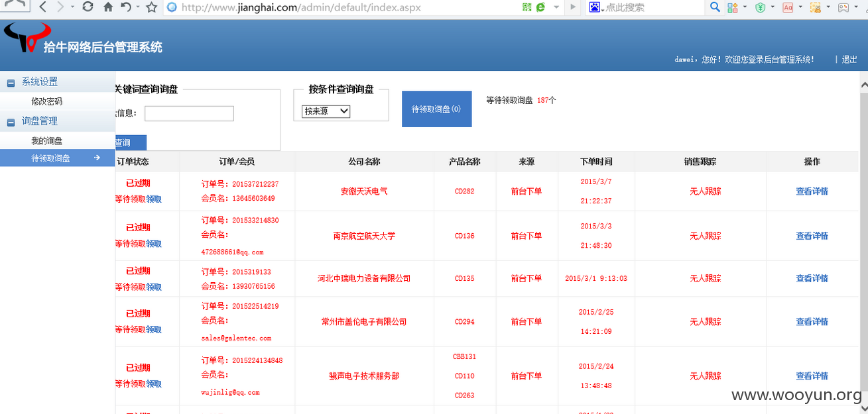Click the green shield payment protection icon

[761, 7]
